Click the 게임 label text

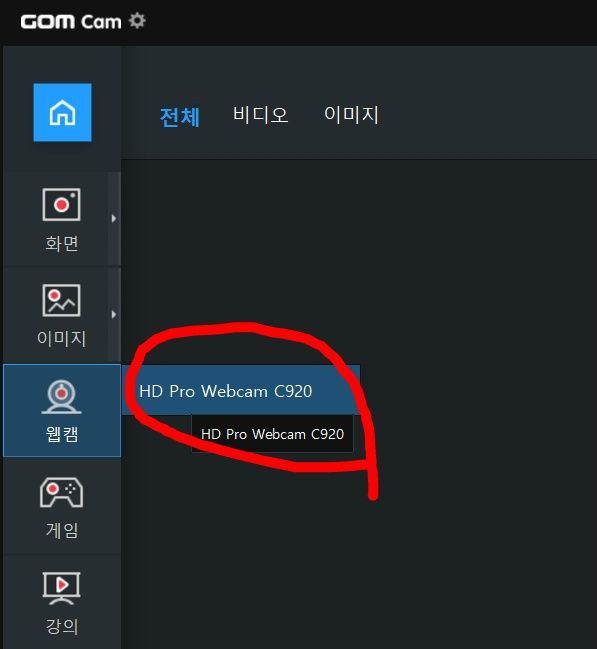coord(62,530)
